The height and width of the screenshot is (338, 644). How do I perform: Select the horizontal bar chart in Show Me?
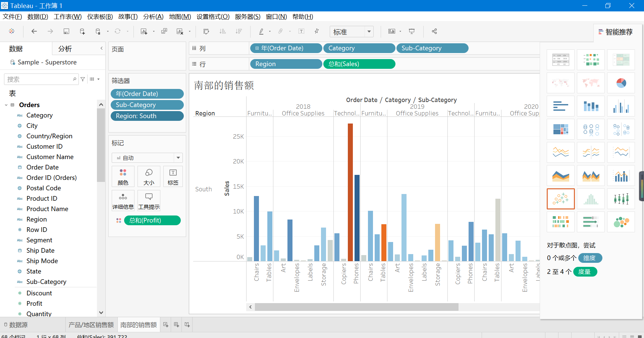(x=560, y=106)
